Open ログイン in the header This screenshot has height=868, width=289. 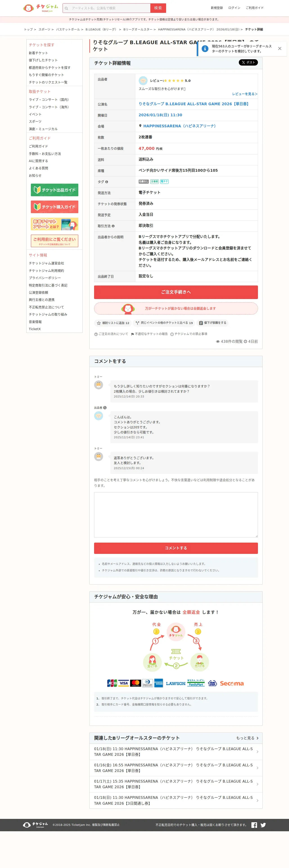click(x=234, y=8)
